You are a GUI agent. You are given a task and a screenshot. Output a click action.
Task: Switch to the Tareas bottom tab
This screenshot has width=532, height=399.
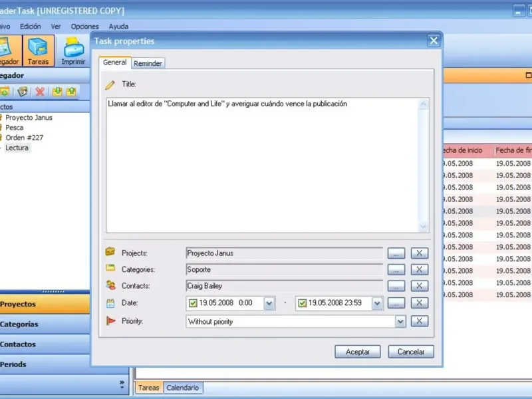pyautogui.click(x=148, y=388)
